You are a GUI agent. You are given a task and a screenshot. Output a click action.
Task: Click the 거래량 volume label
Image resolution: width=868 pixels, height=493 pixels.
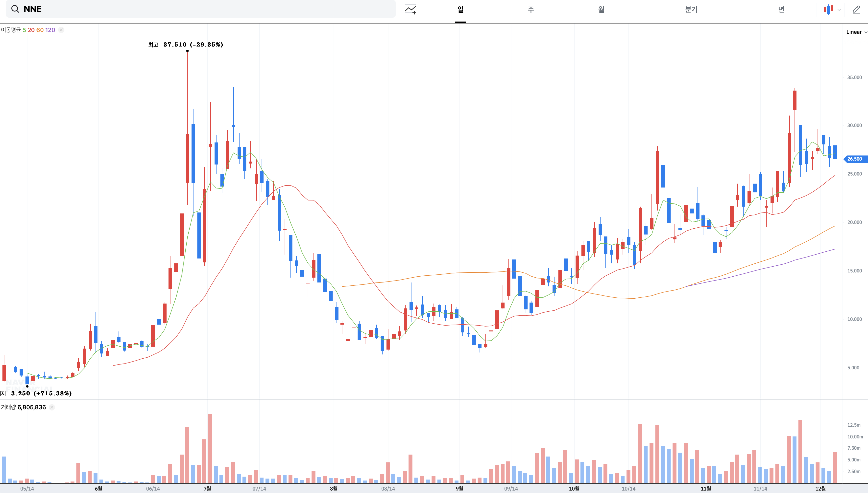[8, 407]
